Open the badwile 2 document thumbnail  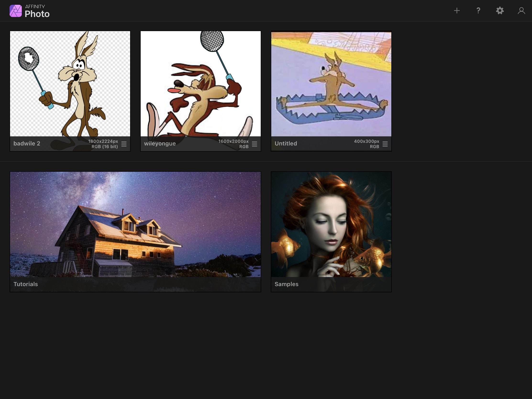pyautogui.click(x=70, y=91)
